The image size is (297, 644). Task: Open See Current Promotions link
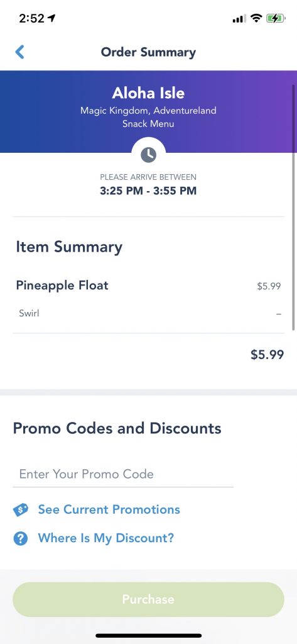[x=109, y=509]
